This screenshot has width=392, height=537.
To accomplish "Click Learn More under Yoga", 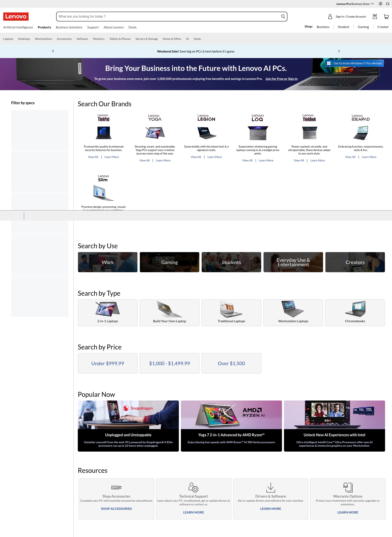I will click(x=163, y=161).
